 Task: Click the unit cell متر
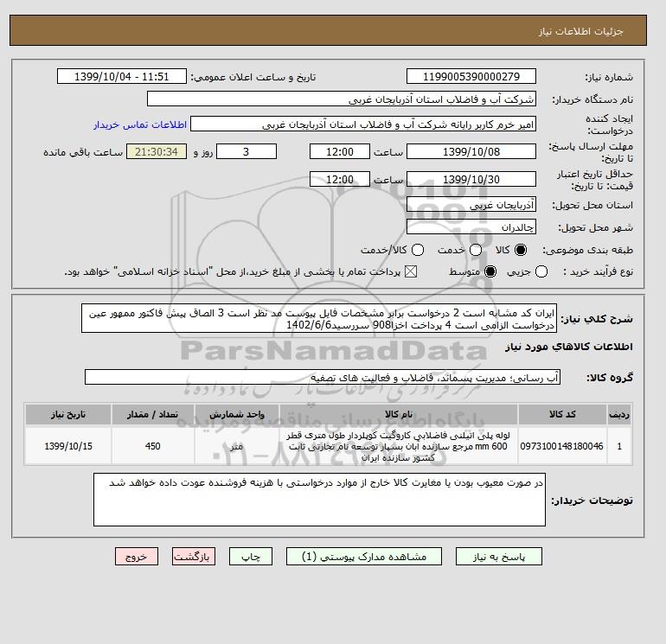coord(237,446)
